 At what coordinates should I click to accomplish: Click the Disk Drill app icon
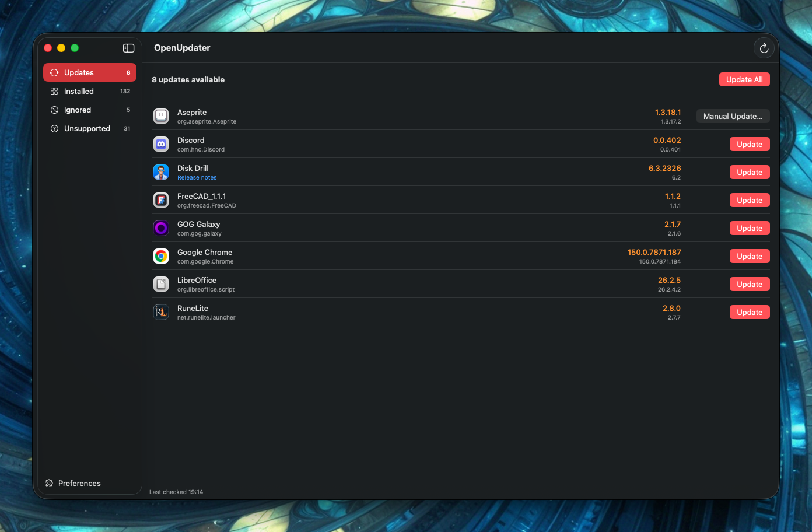click(161, 172)
